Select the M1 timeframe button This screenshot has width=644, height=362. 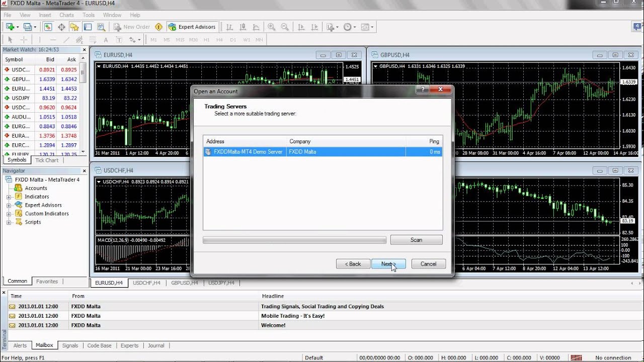[x=153, y=40]
